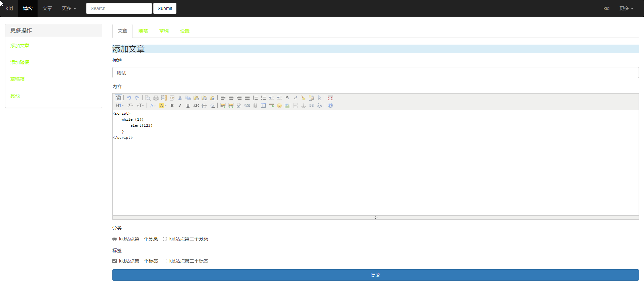Select kid站点第二个分类 radio button

(165, 239)
